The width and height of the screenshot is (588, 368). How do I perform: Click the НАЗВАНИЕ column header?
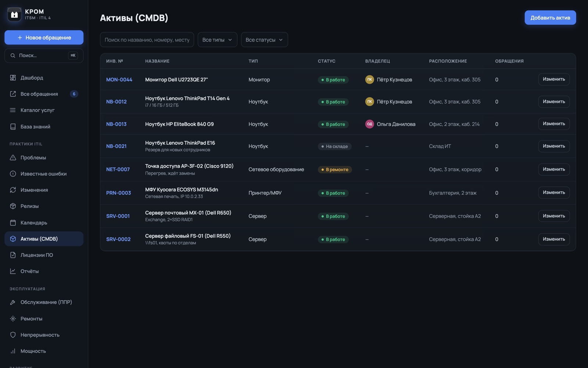(x=157, y=61)
